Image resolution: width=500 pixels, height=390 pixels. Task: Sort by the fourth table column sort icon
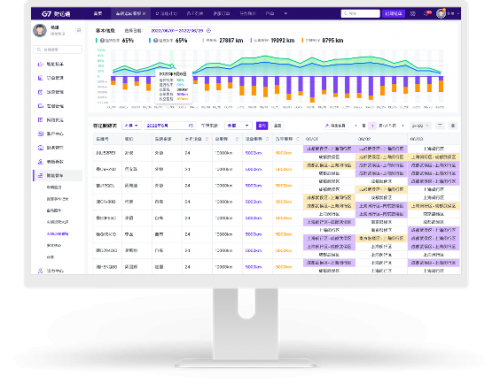tap(207, 139)
